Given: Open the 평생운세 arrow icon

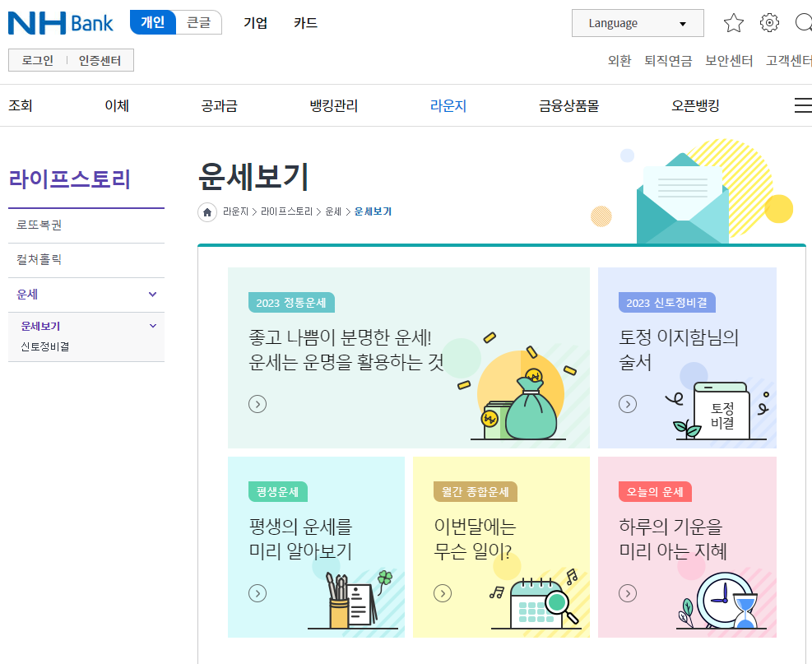Looking at the screenshot, I should click(x=258, y=592).
